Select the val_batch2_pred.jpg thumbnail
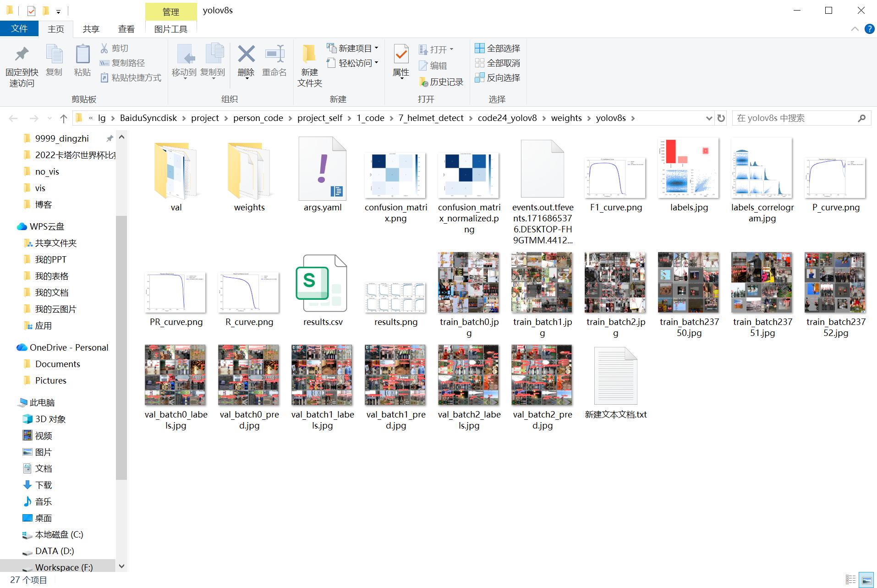 (x=542, y=375)
